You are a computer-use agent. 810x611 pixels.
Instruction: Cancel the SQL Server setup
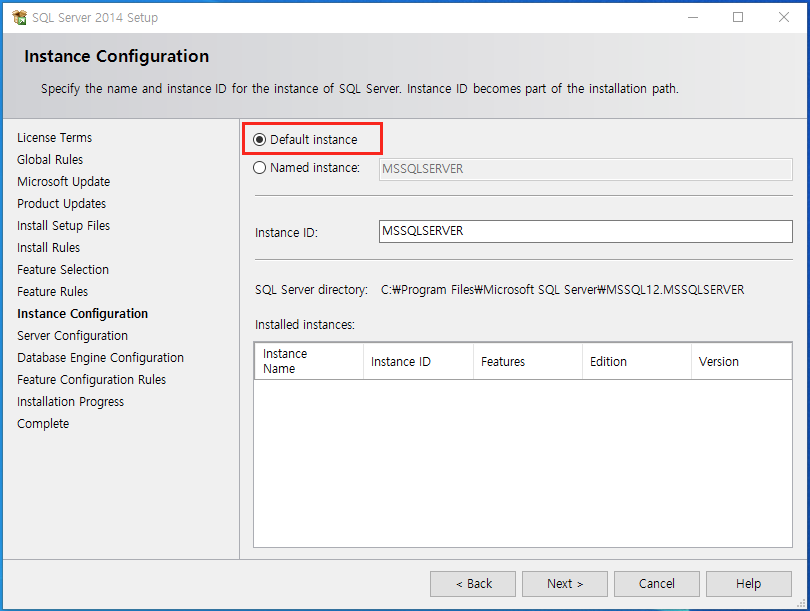click(x=657, y=584)
